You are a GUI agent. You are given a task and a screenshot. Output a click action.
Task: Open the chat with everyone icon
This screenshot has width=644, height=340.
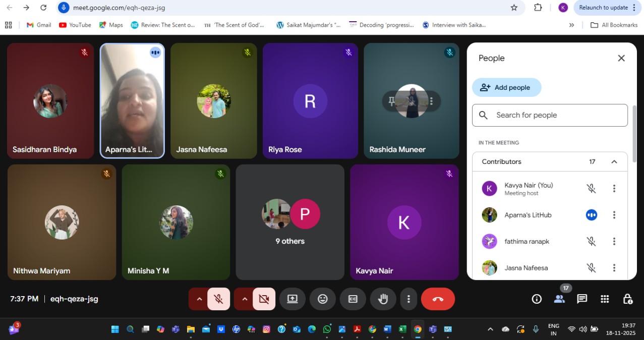[x=582, y=299]
